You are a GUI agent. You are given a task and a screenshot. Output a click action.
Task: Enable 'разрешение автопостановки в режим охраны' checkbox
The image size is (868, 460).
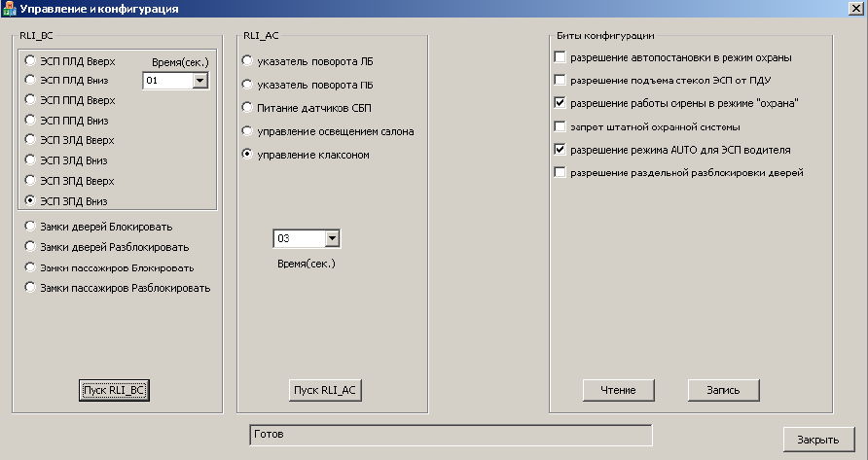point(560,57)
